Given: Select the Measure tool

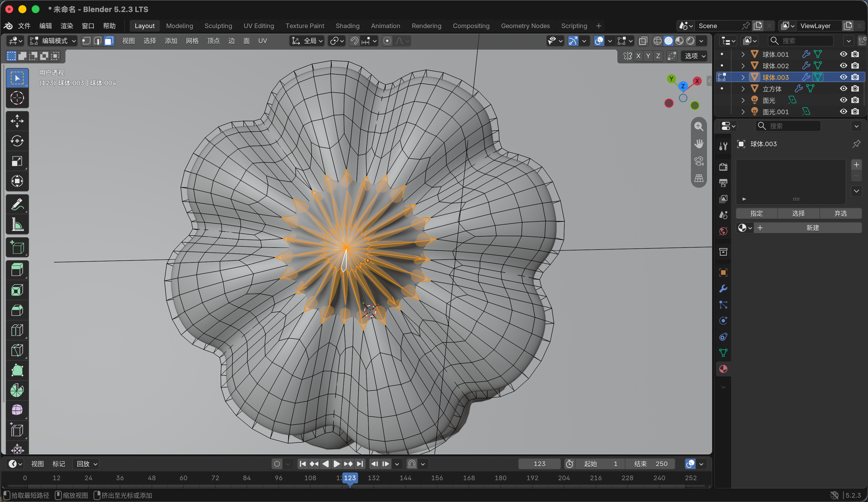Looking at the screenshot, I should point(17,224).
